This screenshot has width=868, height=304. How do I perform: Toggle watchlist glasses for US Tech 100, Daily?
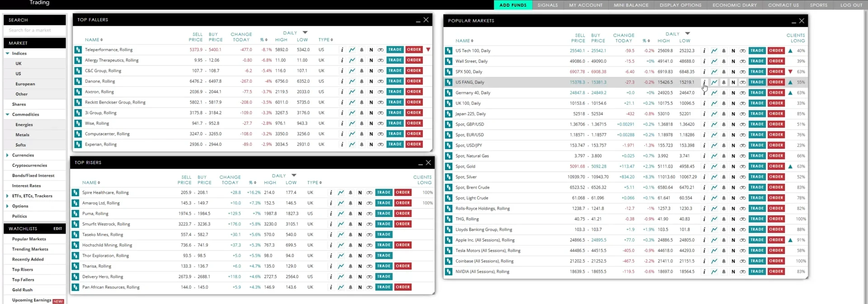(x=743, y=51)
